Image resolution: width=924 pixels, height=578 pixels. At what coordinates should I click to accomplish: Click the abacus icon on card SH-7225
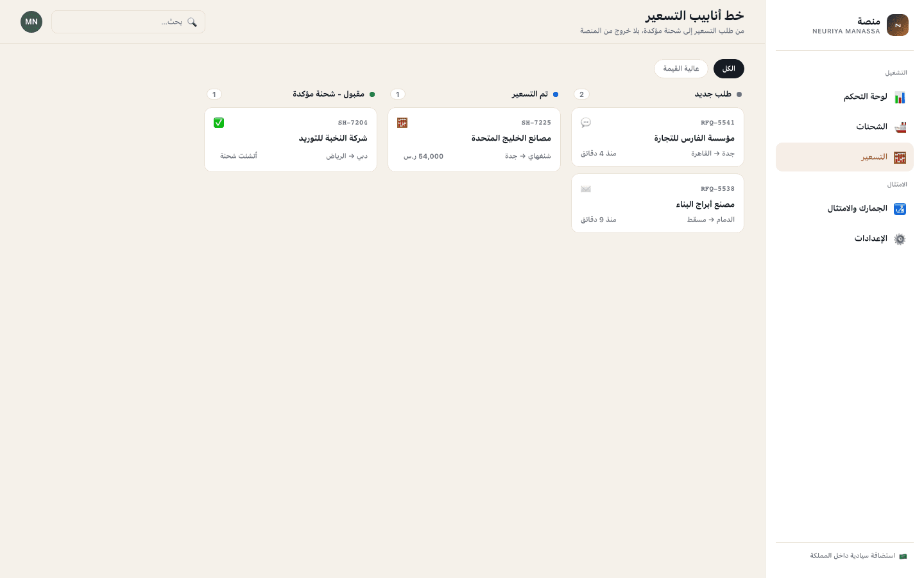[402, 123]
